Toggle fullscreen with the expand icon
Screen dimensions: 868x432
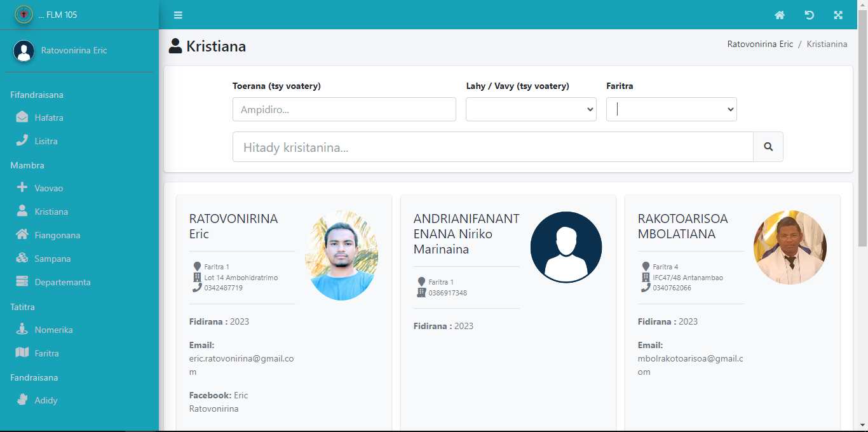tap(838, 15)
